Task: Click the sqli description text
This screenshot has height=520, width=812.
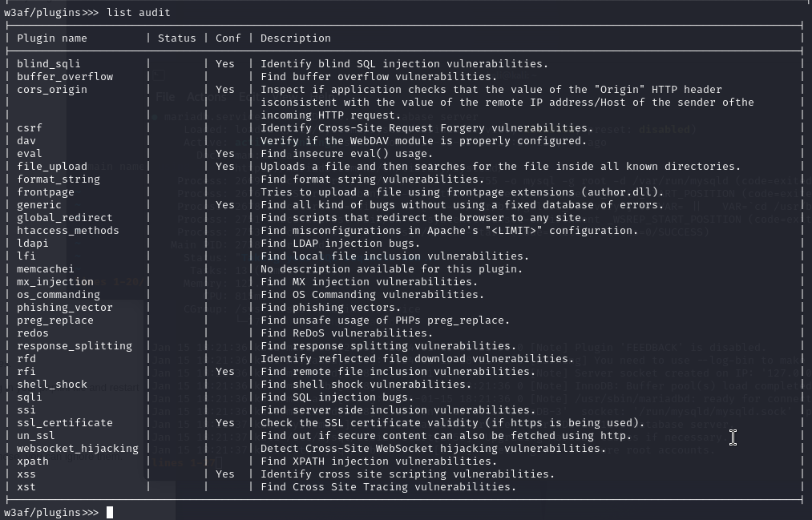Action: pyautogui.click(x=337, y=397)
